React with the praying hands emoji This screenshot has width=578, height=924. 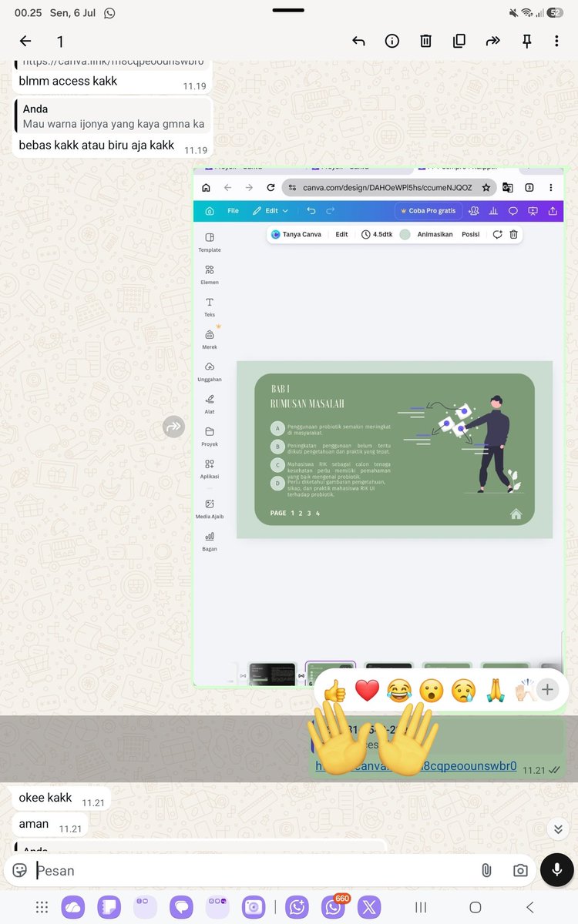(496, 691)
